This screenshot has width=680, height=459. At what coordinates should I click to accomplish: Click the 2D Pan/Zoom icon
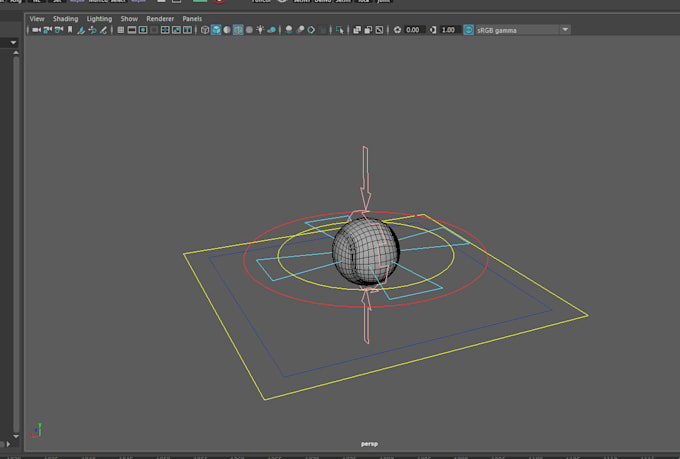pos(92,30)
